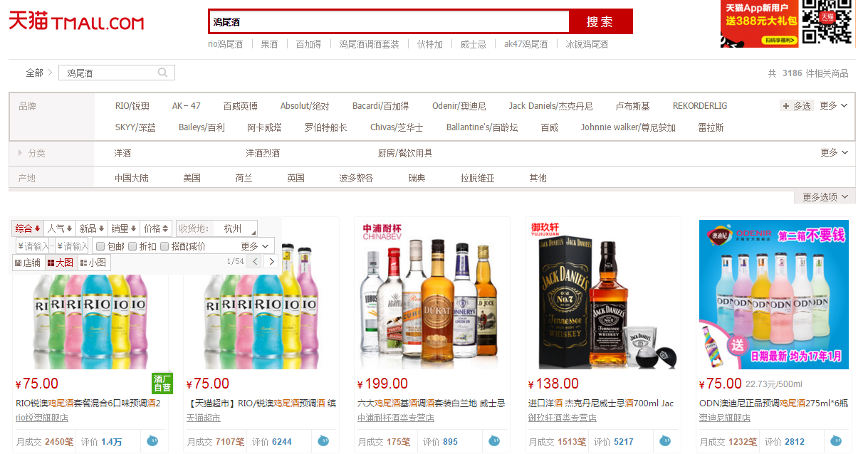Open 御玖轩酒类专营店 store link
Screen dimensions: 868x454
(x=563, y=418)
